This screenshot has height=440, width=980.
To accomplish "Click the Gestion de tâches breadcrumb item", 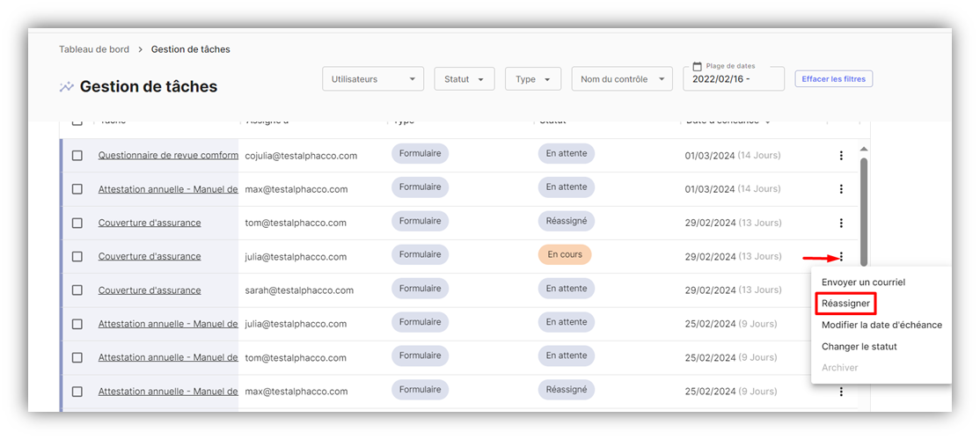I will [191, 49].
